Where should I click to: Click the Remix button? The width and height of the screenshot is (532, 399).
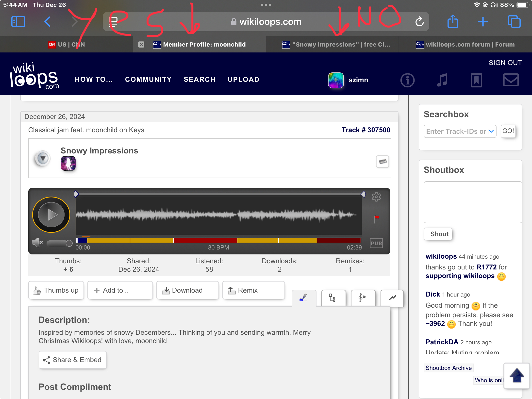(254, 290)
